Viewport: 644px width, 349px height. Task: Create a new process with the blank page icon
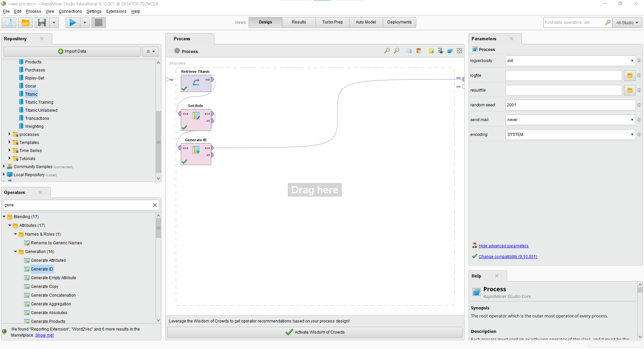9,22
